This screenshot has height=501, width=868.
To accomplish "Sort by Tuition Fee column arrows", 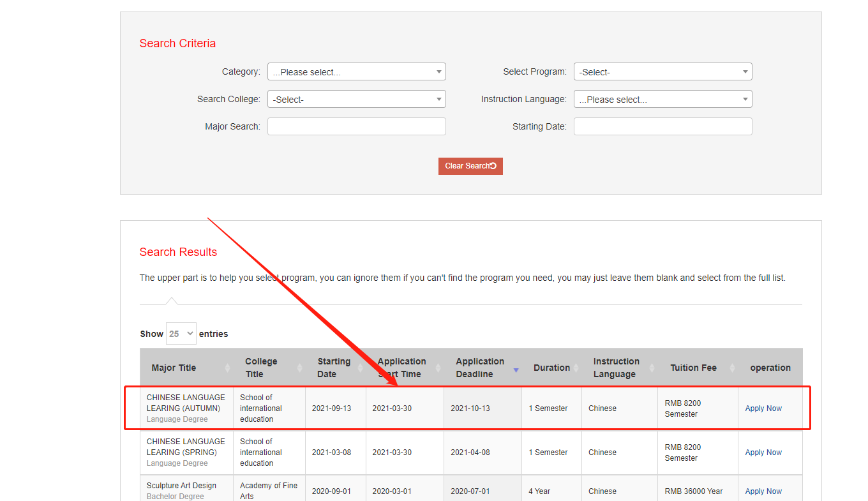I will click(731, 368).
